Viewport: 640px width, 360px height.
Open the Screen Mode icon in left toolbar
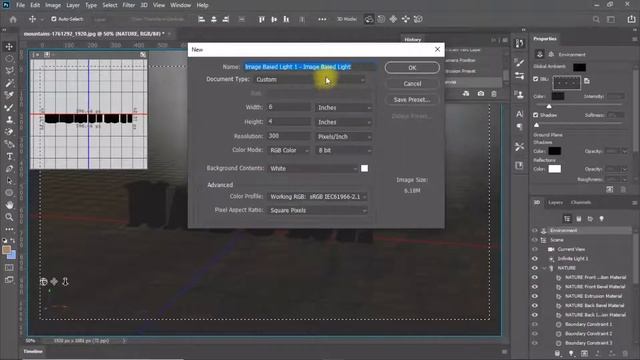(9, 280)
